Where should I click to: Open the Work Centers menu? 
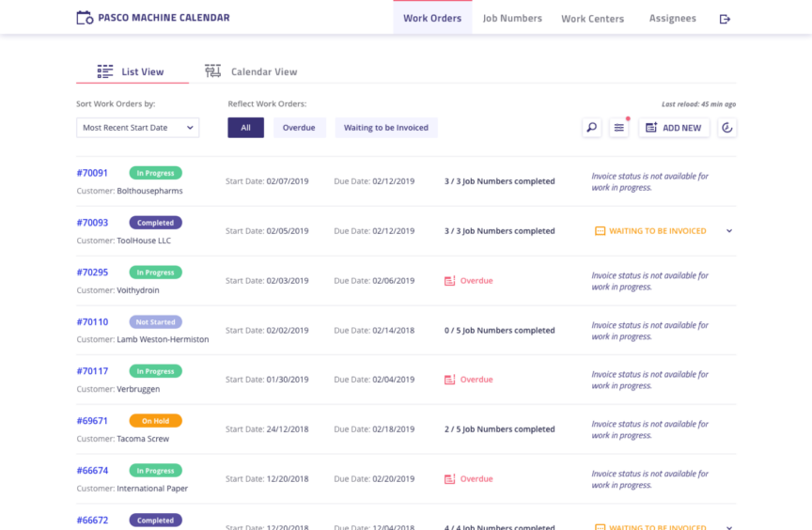click(x=592, y=19)
